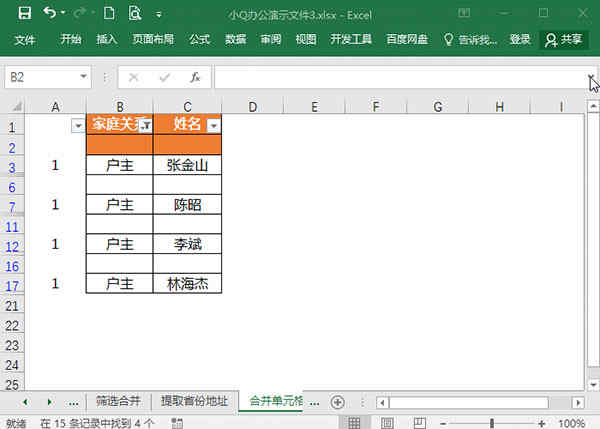Zoom in with the plus button
The height and width of the screenshot is (429, 600).
(541, 424)
